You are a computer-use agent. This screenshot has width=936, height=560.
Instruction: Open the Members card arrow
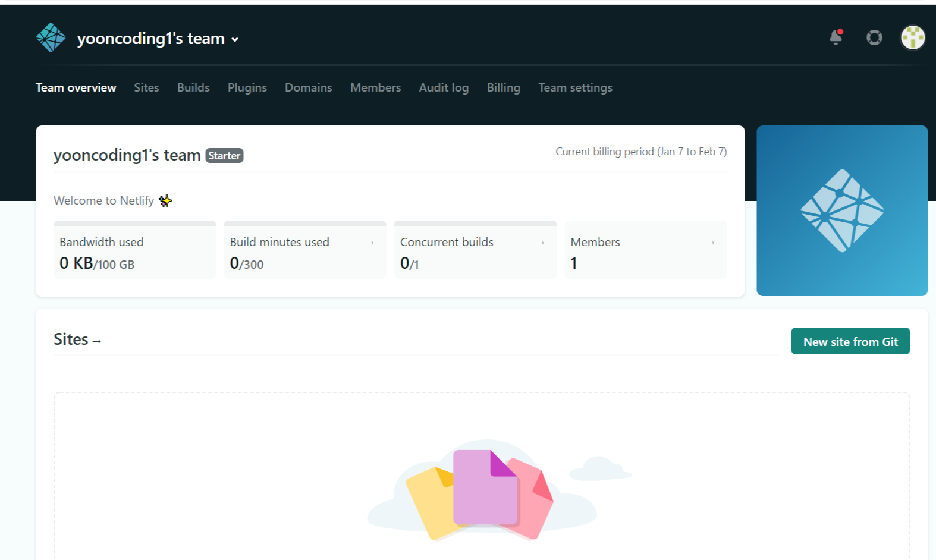710,243
